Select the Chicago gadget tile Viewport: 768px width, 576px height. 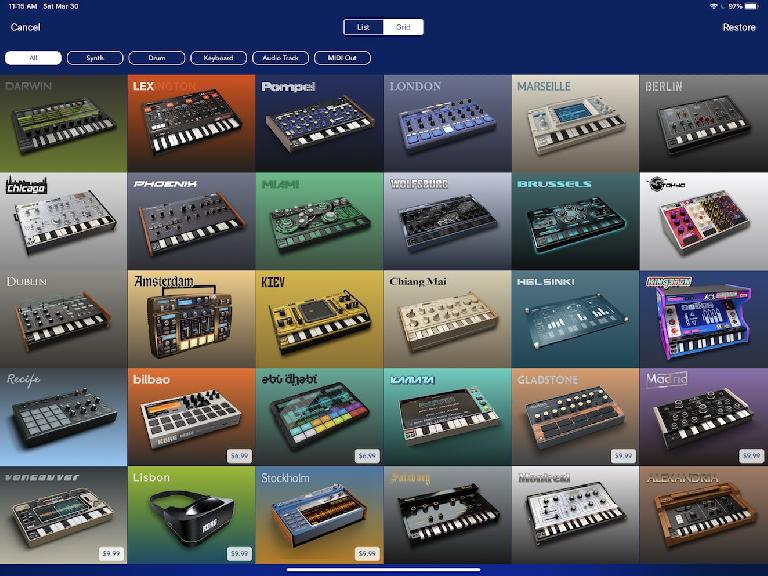[x=64, y=221]
